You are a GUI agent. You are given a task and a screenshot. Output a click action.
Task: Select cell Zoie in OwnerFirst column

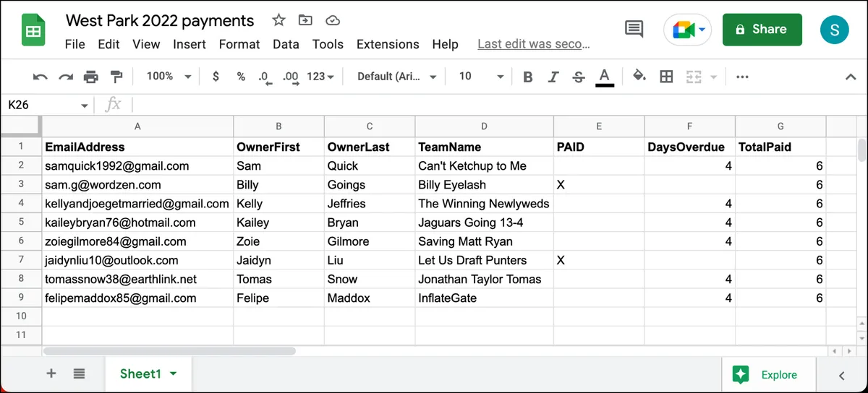tap(278, 241)
